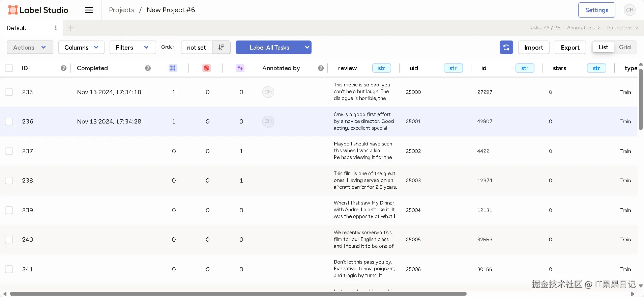
Task: Click the CH user avatar
Action: click(x=630, y=10)
